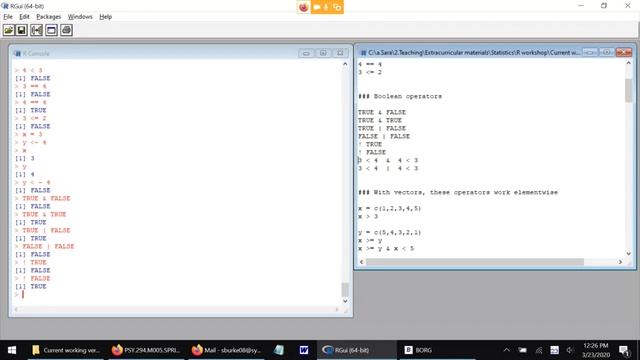
Task: Switch to Mail Firefox taskbar item
Action: (x=226, y=350)
